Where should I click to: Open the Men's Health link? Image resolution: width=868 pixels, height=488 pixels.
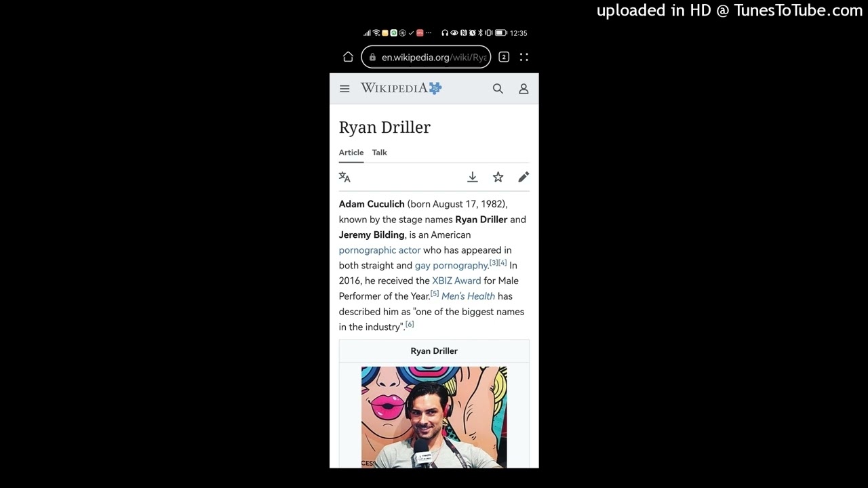[468, 296]
